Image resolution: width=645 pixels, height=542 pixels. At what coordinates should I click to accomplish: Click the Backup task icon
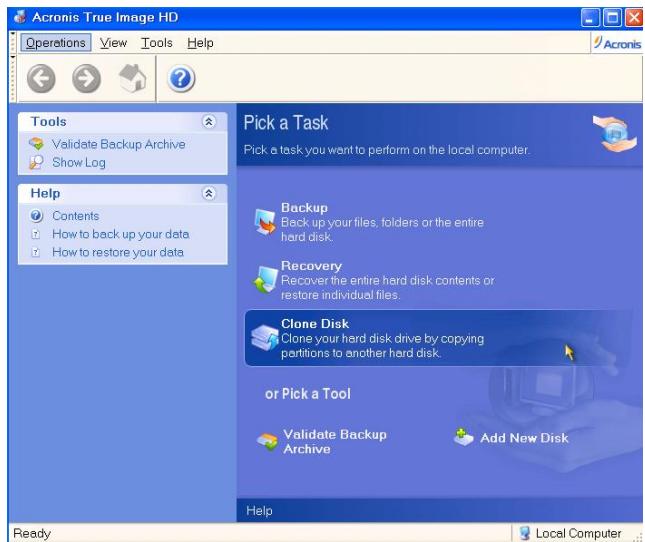[x=265, y=221]
